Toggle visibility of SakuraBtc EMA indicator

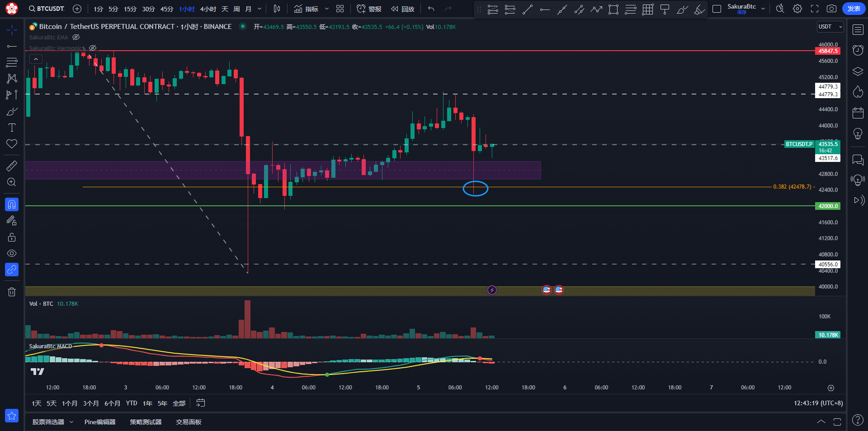[x=76, y=37]
